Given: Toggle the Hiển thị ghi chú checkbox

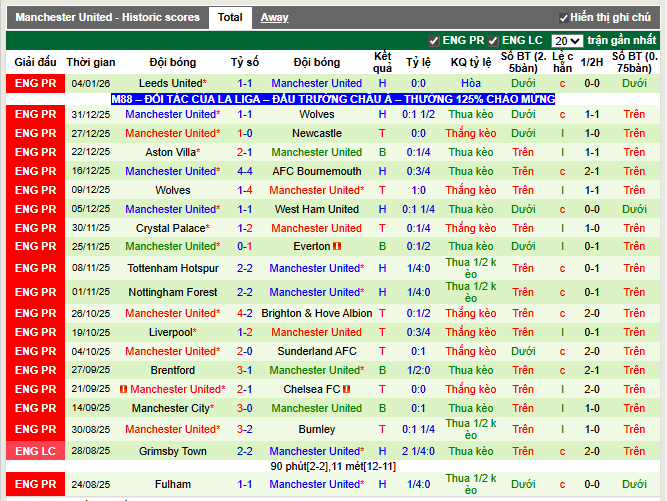Looking at the screenshot, I should pyautogui.click(x=563, y=18).
